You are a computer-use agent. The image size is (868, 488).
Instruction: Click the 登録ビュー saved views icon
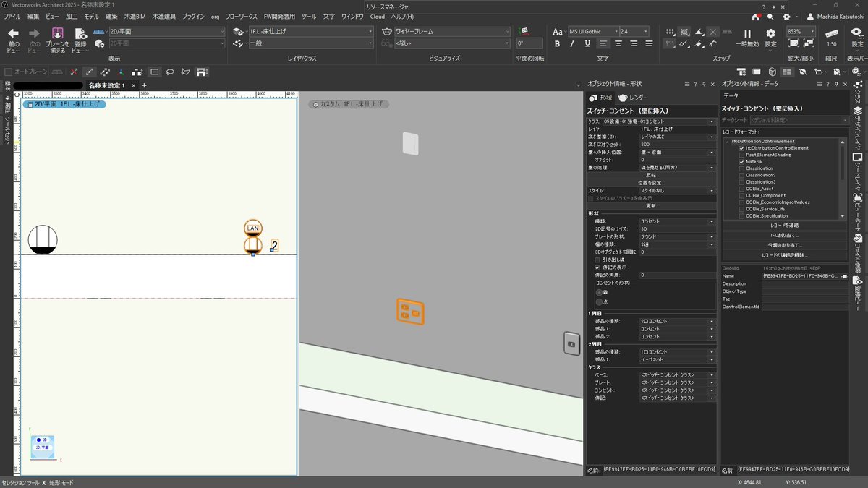tap(80, 33)
